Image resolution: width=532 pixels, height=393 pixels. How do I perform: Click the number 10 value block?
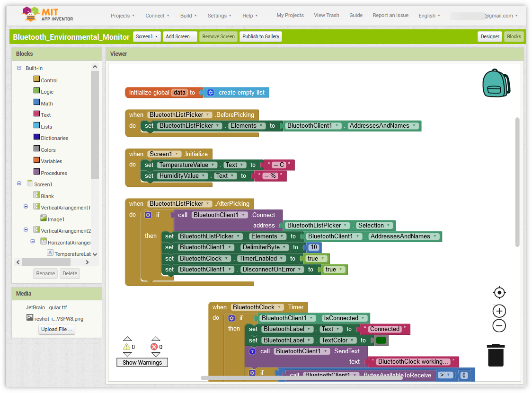(x=313, y=247)
